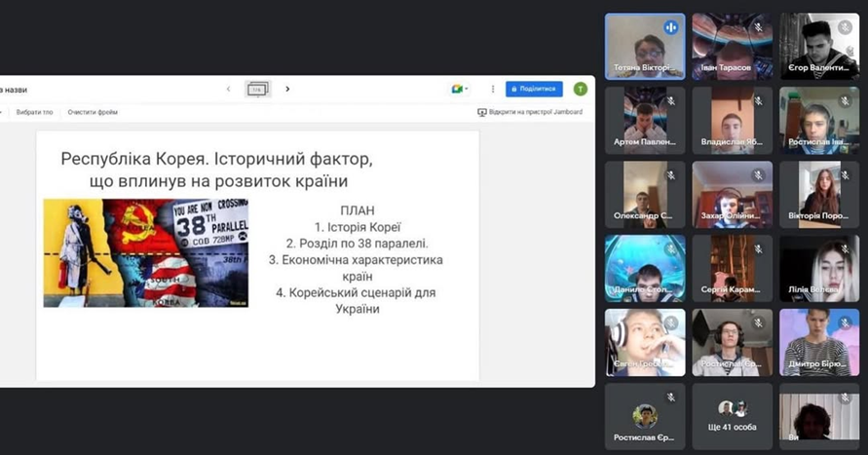Click plan item 1. Історія Кореї
This screenshot has height=455, width=868.
point(358,227)
